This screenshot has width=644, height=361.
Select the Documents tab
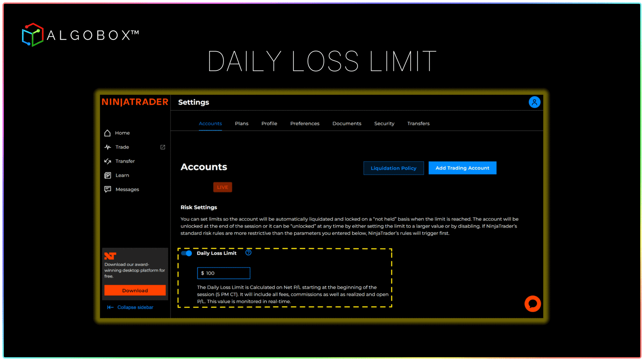(x=346, y=124)
